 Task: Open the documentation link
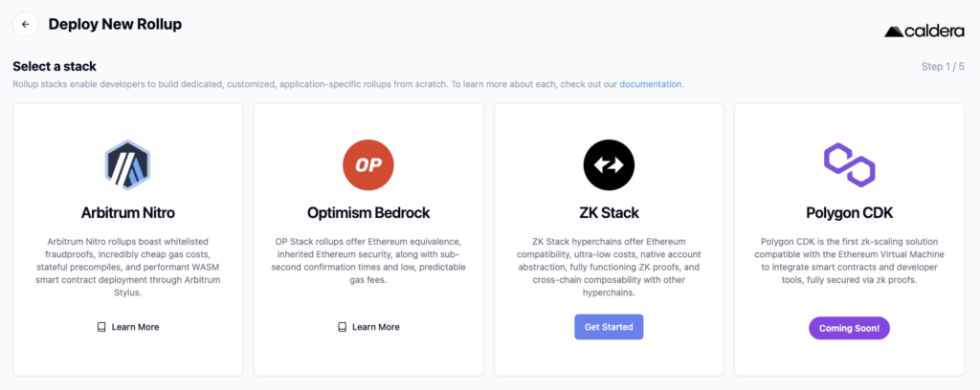coord(651,84)
